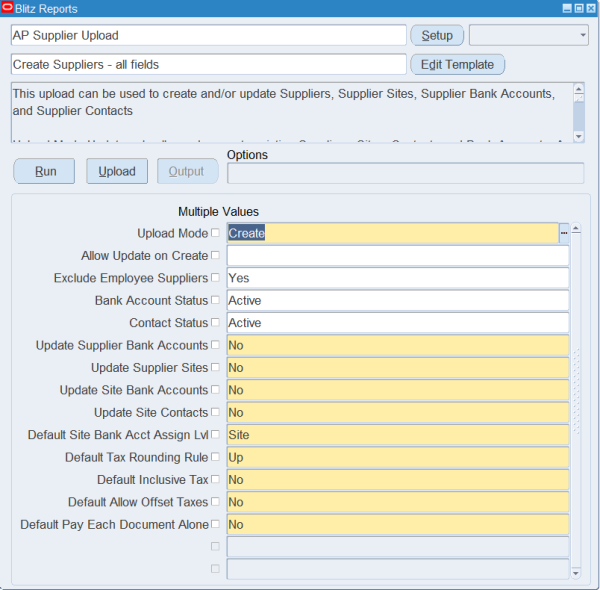Click the Update Site Contacts value field
Image resolution: width=600 pixels, height=590 pixels.
(398, 412)
